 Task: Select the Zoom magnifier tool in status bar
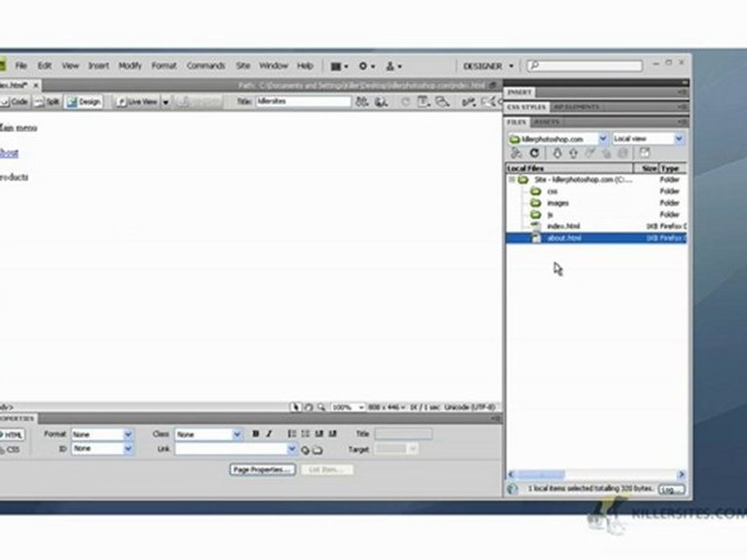click(321, 407)
